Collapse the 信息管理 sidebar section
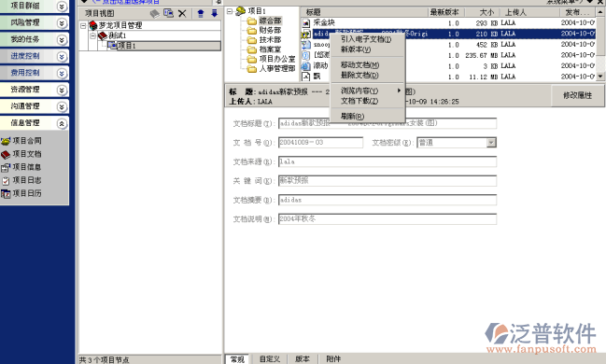The width and height of the screenshot is (606, 364). coord(62,123)
